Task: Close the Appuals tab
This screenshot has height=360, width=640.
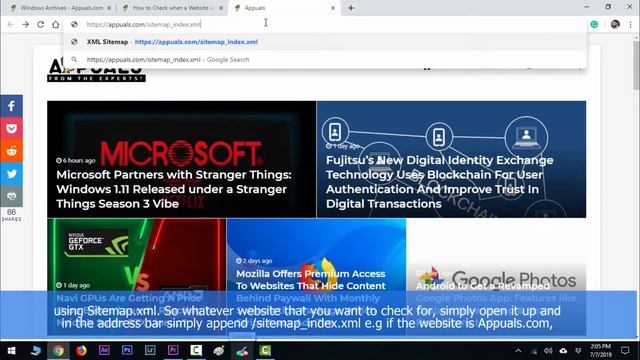Action: click(333, 8)
